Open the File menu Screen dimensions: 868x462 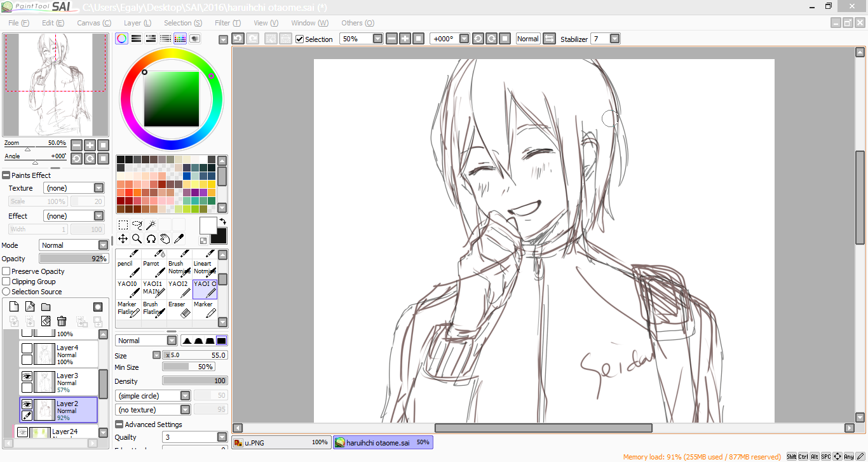(x=18, y=23)
